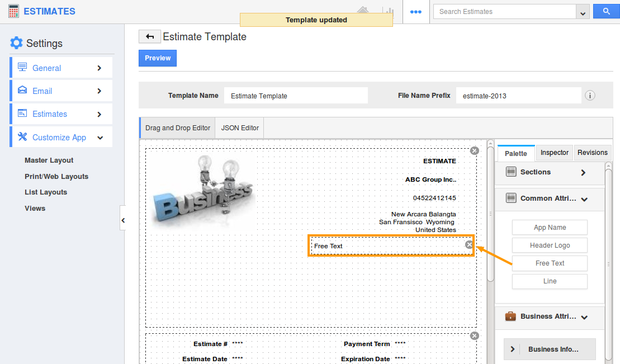Select the Header Logo palette item
Screen dimensions: 620x364
(x=550, y=245)
